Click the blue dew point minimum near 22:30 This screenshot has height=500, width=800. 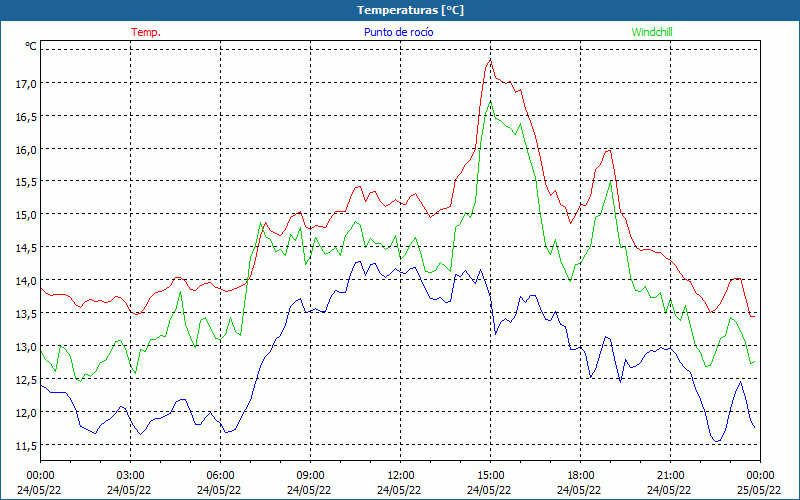(x=717, y=441)
